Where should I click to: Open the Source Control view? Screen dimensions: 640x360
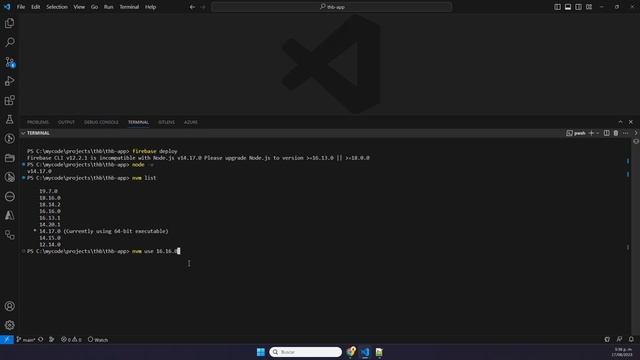point(9,62)
